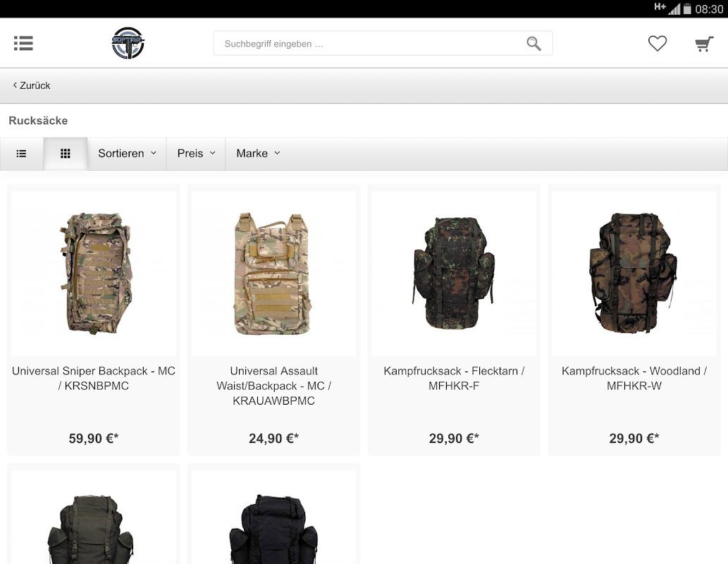Open Kampfrucksack Flecktarn product image

454,274
